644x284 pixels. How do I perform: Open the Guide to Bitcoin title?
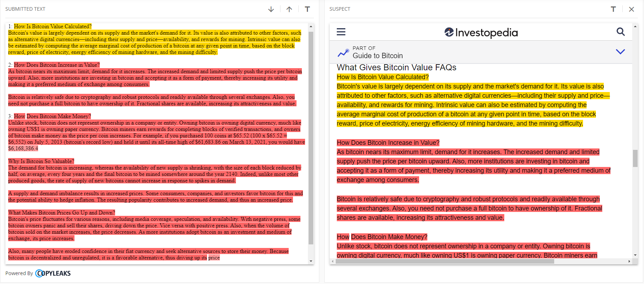click(378, 56)
